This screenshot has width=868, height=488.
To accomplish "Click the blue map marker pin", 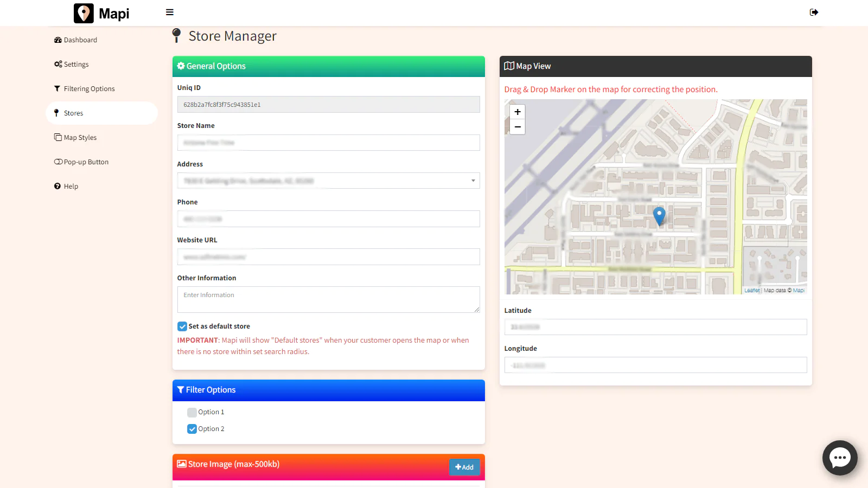I will point(659,216).
